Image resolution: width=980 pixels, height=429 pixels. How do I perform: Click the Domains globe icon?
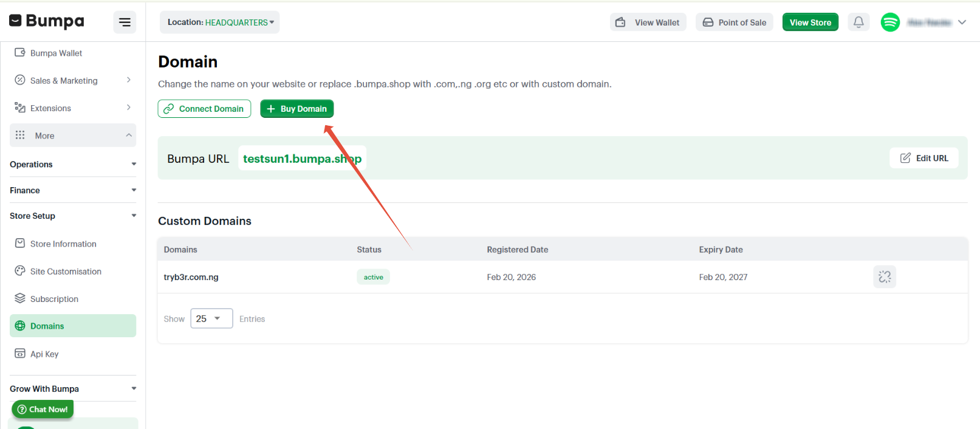pos(20,326)
